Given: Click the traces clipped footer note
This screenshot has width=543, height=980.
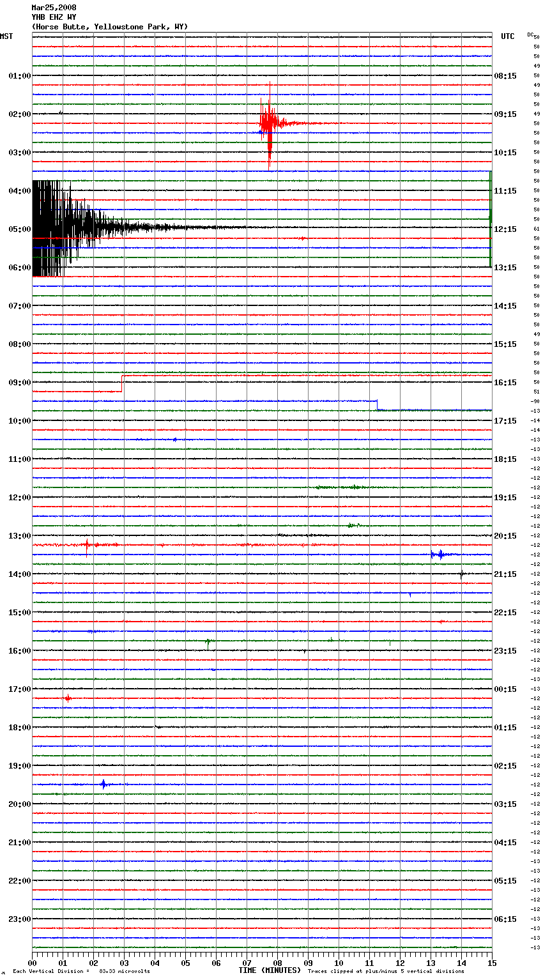Looking at the screenshot, I should point(386,971).
